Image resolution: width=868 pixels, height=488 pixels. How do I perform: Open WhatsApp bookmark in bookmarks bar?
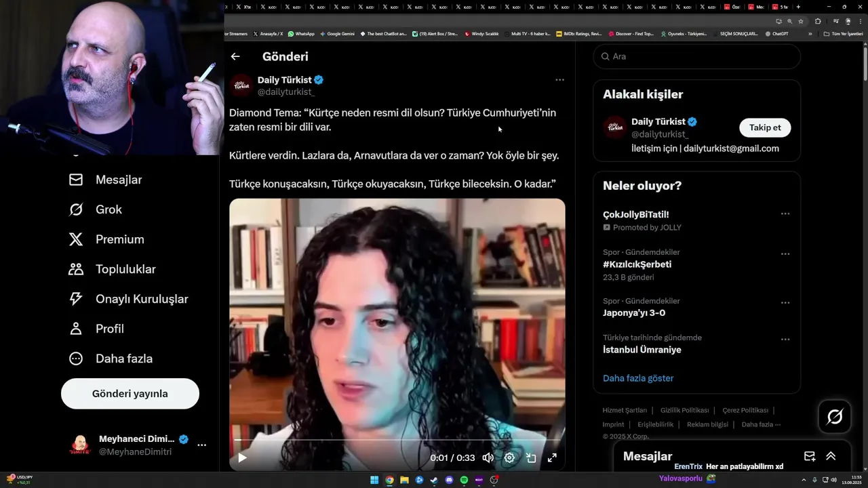tap(301, 33)
